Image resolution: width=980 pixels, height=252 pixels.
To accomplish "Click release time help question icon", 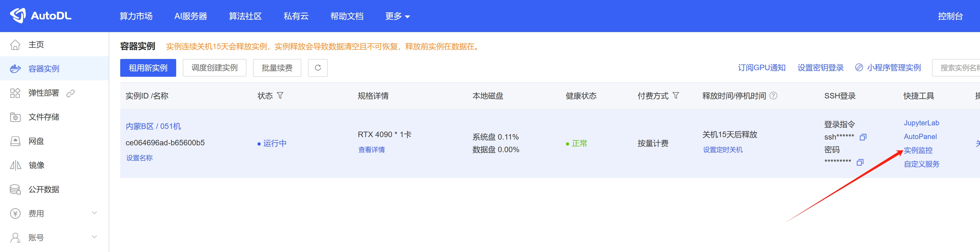I will (x=773, y=96).
